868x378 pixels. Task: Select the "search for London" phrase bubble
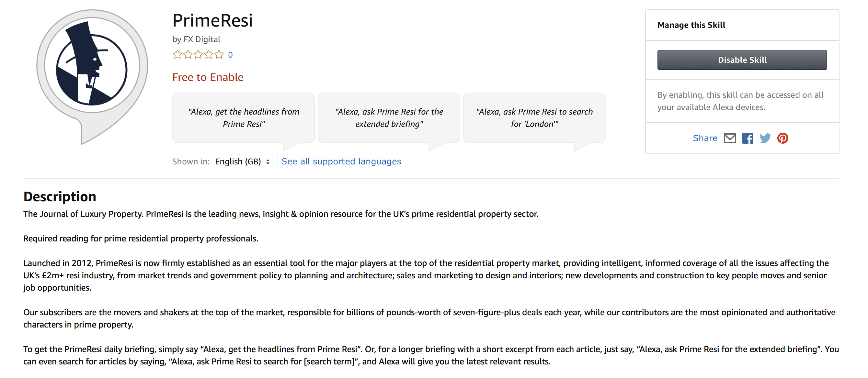point(534,118)
